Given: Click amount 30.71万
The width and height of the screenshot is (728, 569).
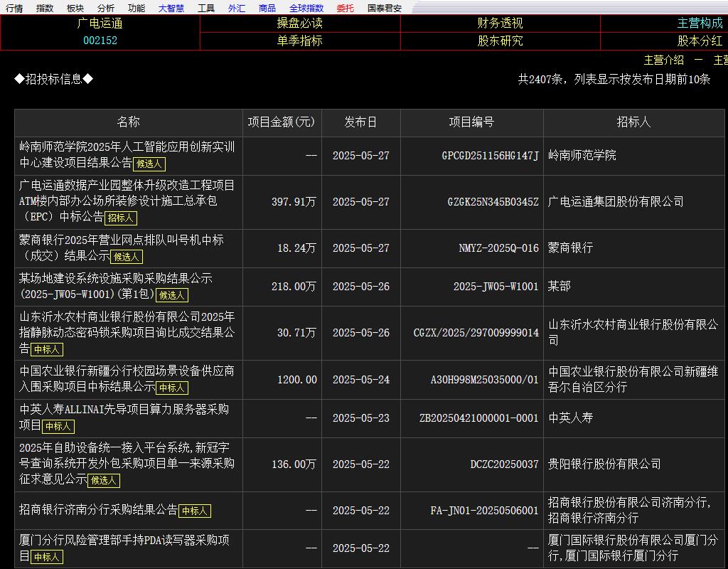Looking at the screenshot, I should [x=296, y=333].
